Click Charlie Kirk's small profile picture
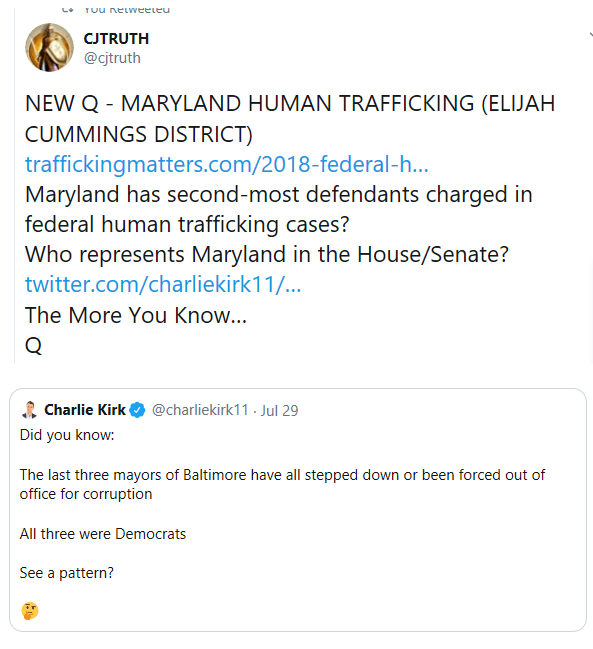The image size is (593, 649). [x=29, y=410]
